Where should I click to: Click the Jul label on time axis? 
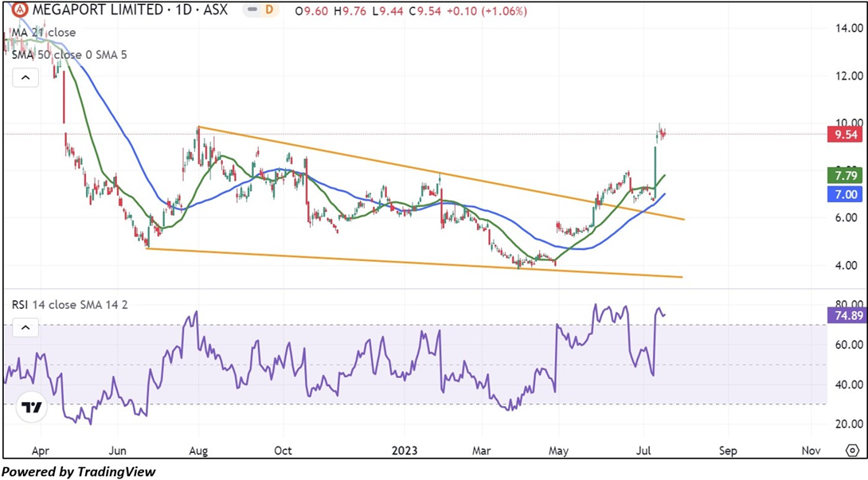643,451
